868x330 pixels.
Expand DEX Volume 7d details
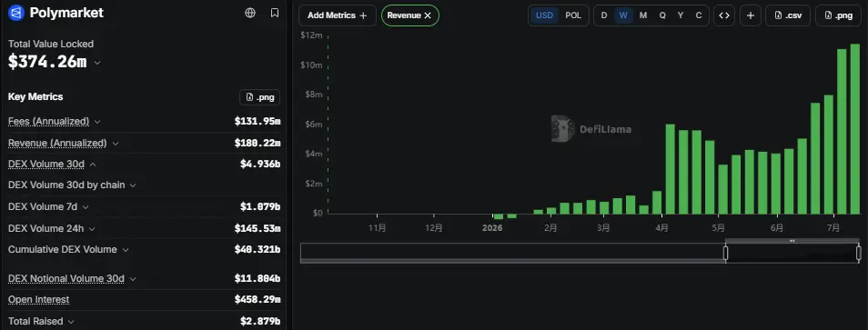(x=86, y=206)
